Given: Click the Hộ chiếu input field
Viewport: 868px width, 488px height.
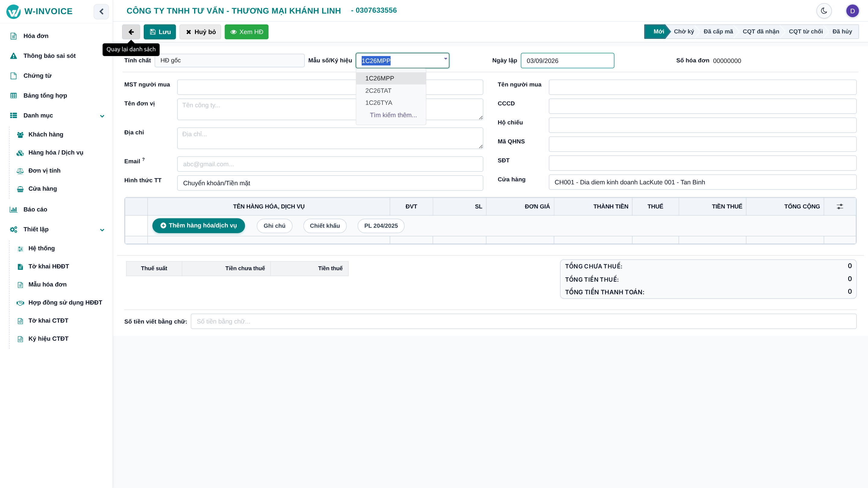Looking at the screenshot, I should tap(703, 125).
